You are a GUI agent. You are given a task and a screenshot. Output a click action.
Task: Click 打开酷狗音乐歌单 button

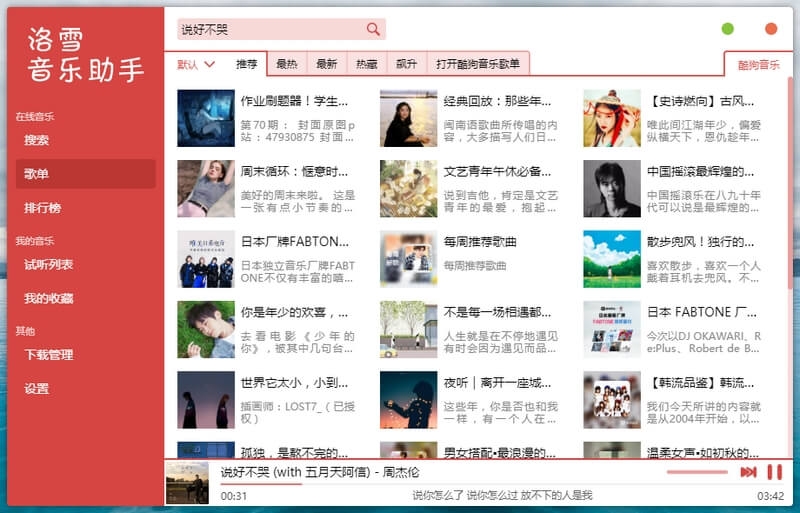[478, 64]
